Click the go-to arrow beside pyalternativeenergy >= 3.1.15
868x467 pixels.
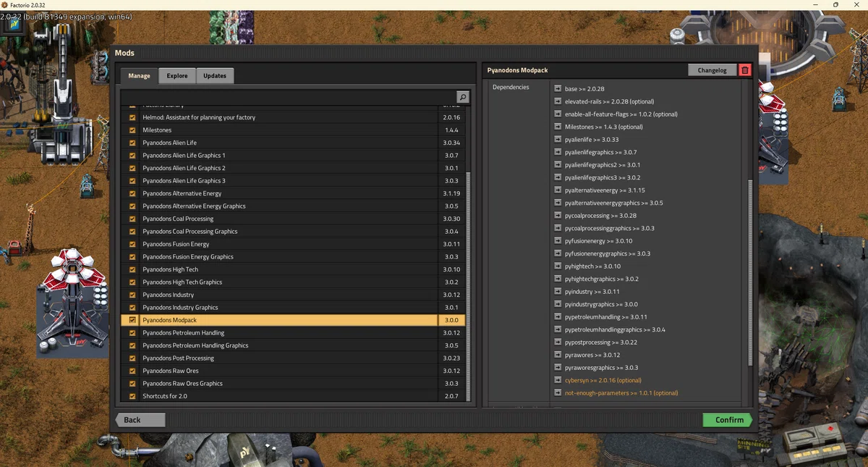pyautogui.click(x=558, y=190)
